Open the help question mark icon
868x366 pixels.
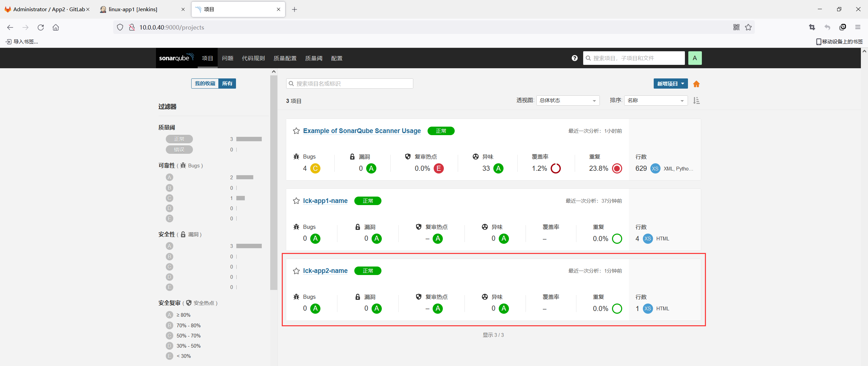[x=574, y=58]
